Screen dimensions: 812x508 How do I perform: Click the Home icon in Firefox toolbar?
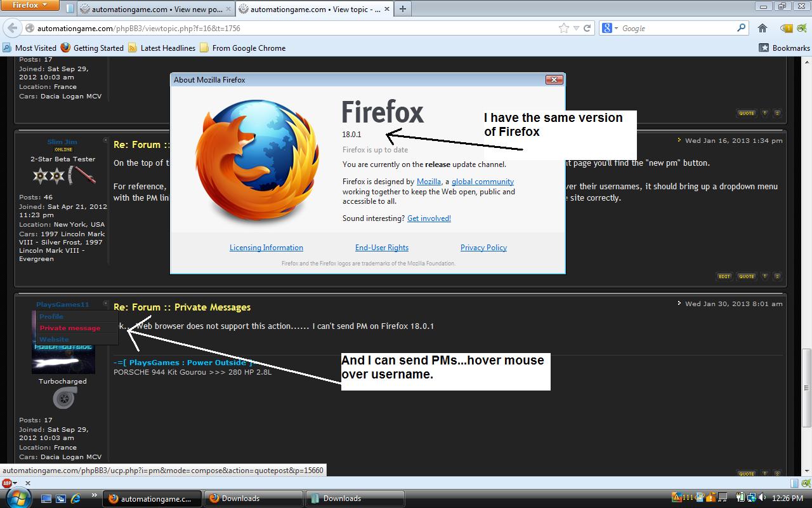coord(763,28)
